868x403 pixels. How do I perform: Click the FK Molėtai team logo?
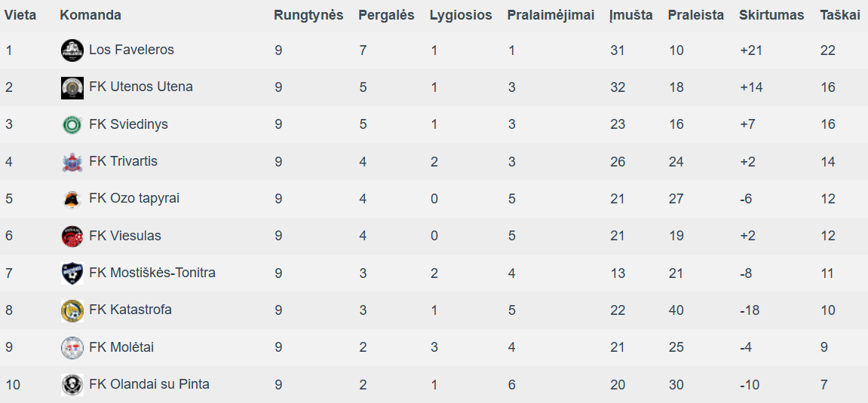(x=72, y=347)
